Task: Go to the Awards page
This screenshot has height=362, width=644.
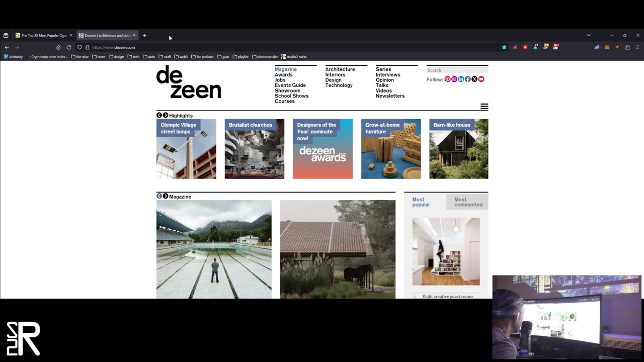Action: point(284,75)
